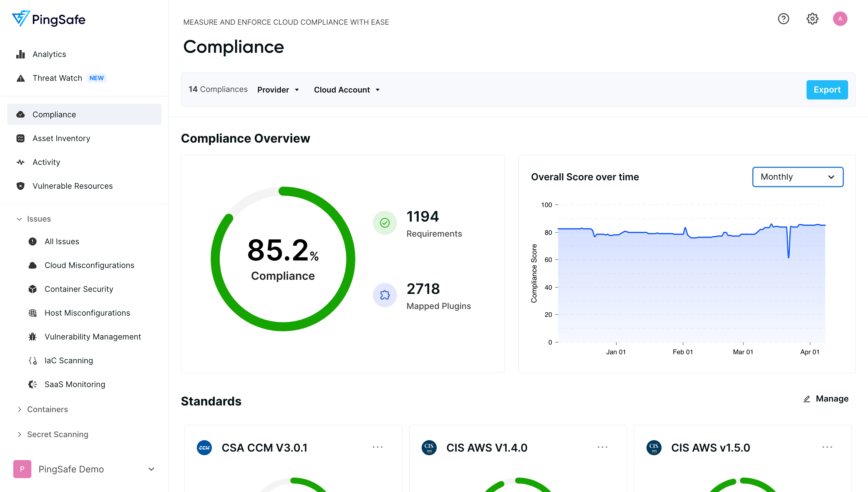The width and height of the screenshot is (868, 492).
Task: Open the help question mark icon
Action: coord(783,19)
